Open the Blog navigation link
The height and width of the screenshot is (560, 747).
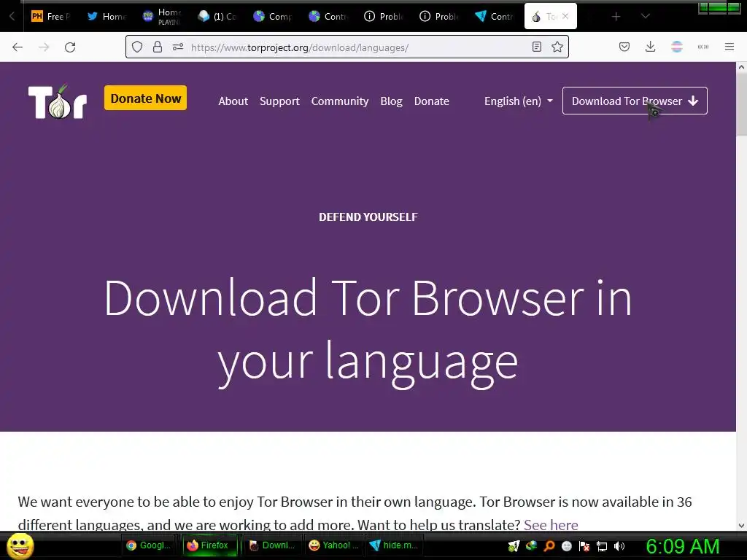pyautogui.click(x=391, y=101)
